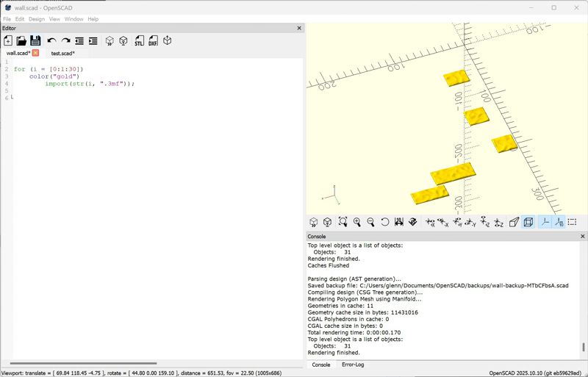Click the Redo arrow in the editor toolbar
588x377 pixels.
[65, 41]
